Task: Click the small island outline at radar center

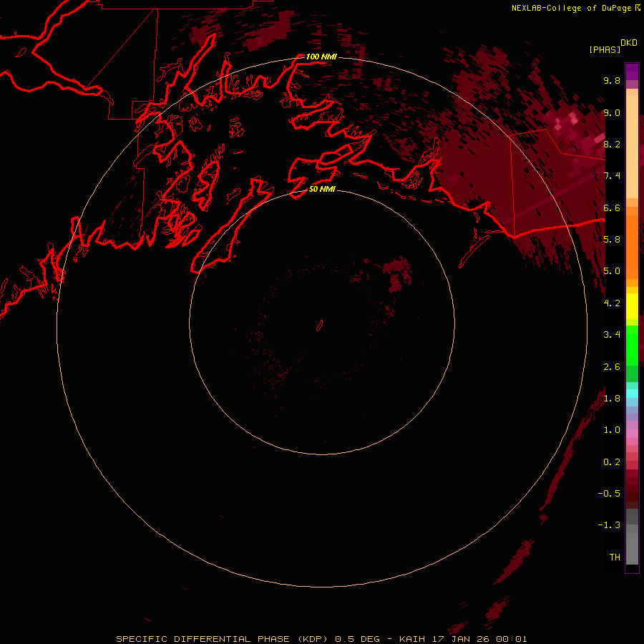Action: click(320, 326)
